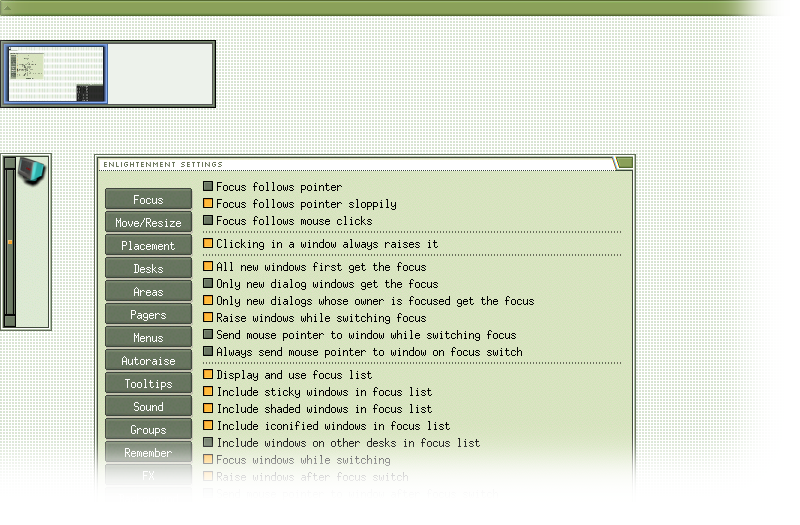Open the Tooltips settings section

pos(148,383)
